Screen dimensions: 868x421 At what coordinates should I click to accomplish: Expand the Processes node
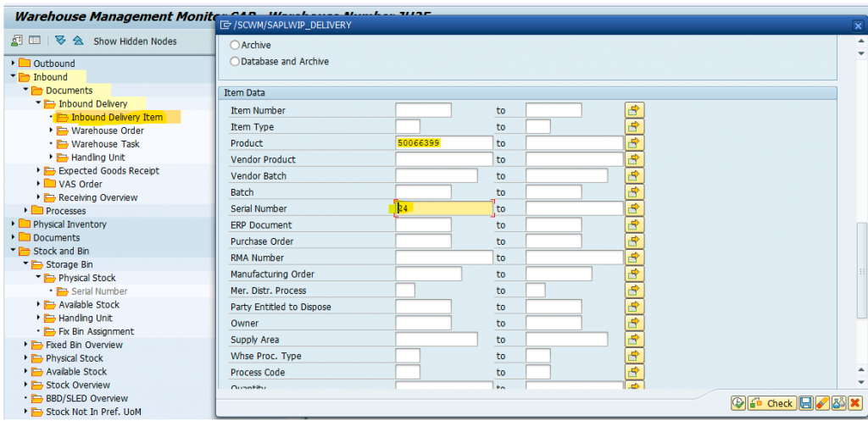click(26, 211)
